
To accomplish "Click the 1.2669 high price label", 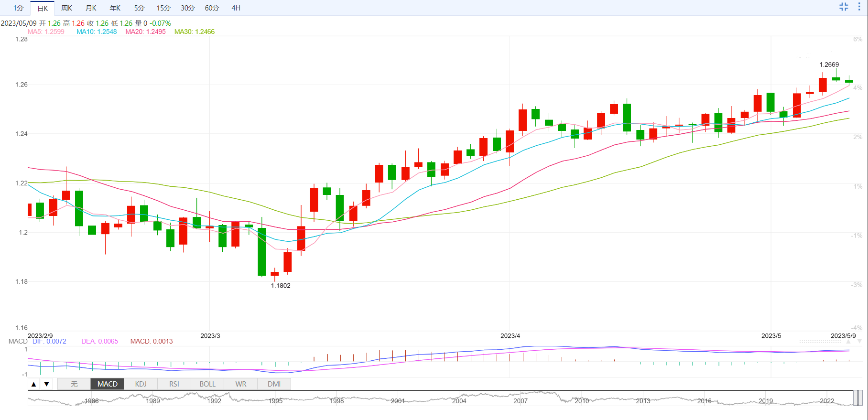I will [x=829, y=65].
